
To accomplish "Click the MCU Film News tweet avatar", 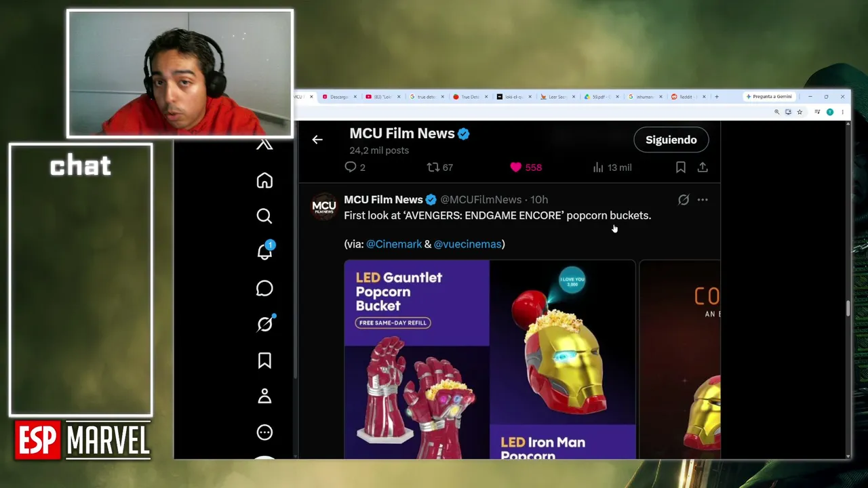I will click(323, 206).
